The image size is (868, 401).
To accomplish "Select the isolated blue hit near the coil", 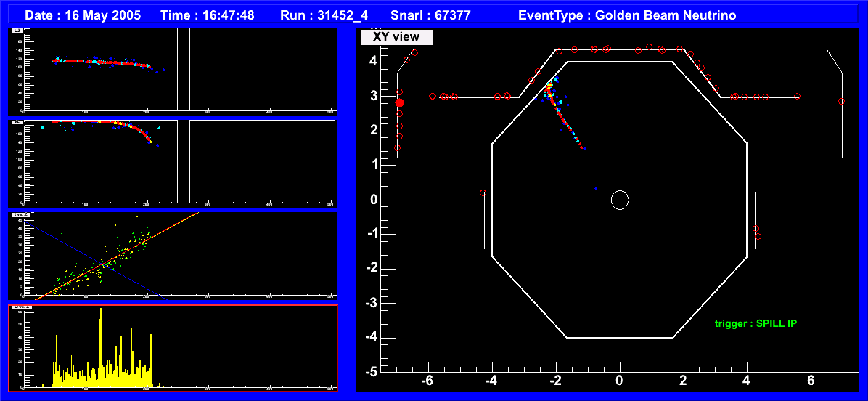I will [597, 188].
